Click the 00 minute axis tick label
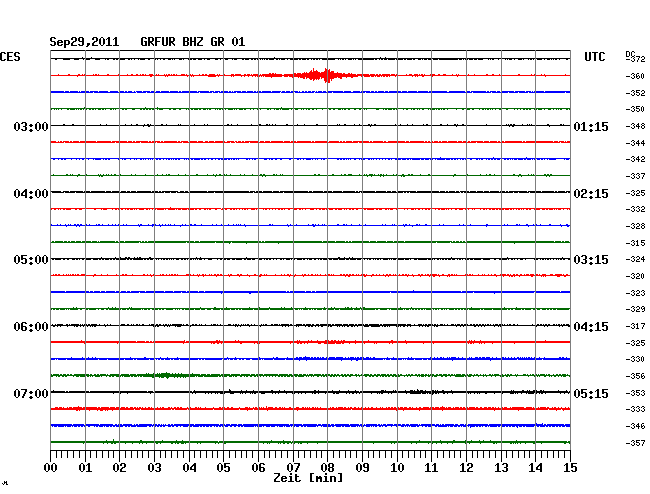 (51, 467)
